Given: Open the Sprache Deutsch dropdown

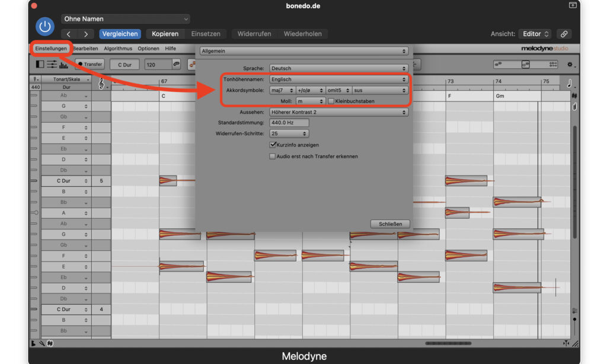Looking at the screenshot, I should 338,68.
